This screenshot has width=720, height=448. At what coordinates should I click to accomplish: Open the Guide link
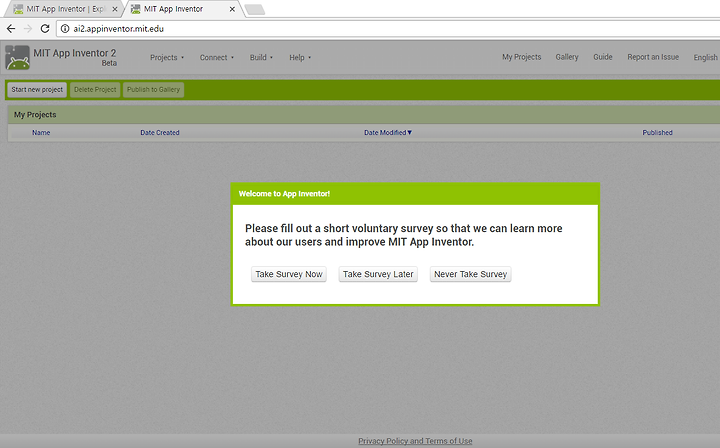tap(602, 57)
